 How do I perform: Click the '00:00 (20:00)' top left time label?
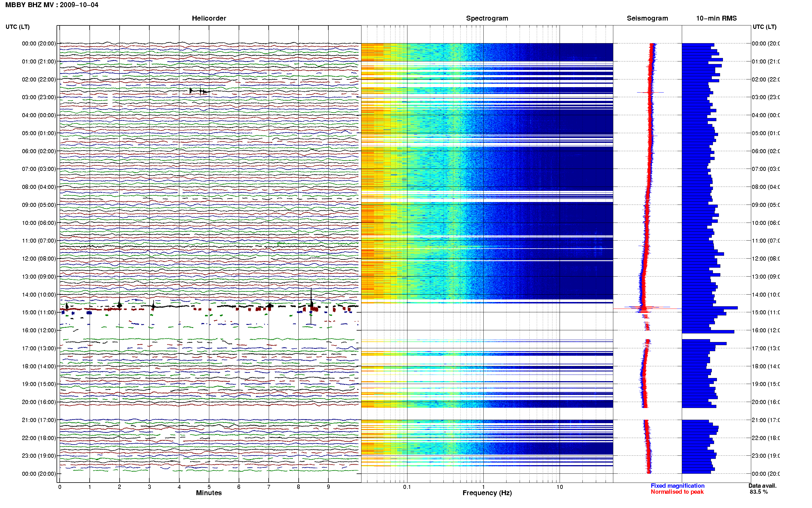coord(39,43)
